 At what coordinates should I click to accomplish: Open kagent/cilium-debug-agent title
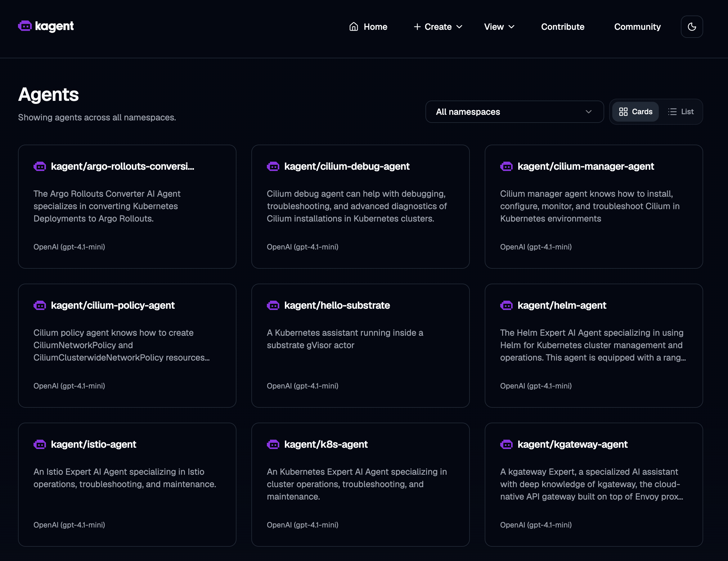[x=347, y=166]
